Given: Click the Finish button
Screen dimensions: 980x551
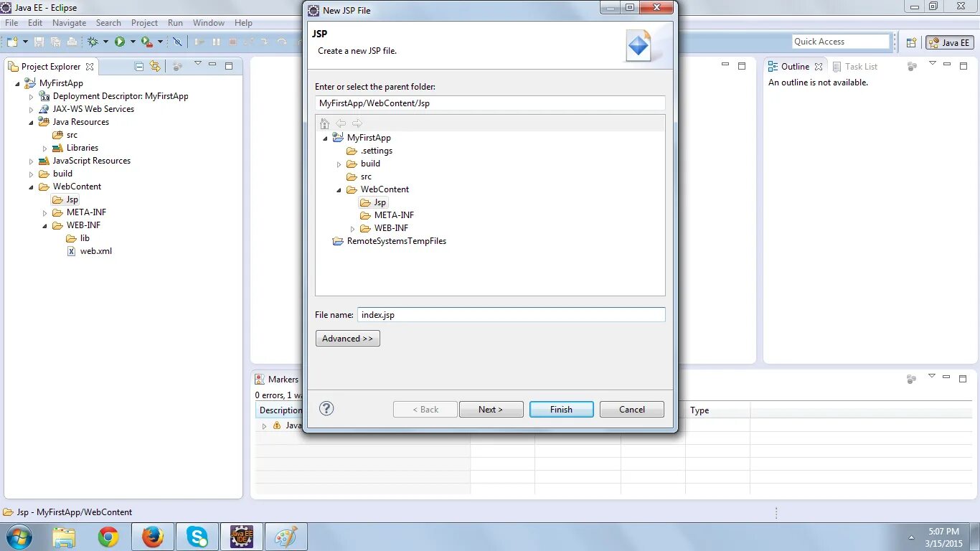Looking at the screenshot, I should point(562,409).
